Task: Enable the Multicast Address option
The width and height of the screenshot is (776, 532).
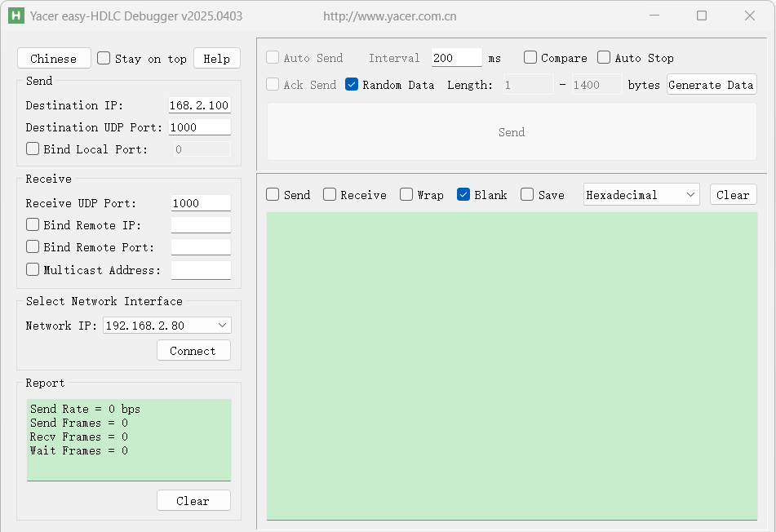Action: [x=31, y=268]
